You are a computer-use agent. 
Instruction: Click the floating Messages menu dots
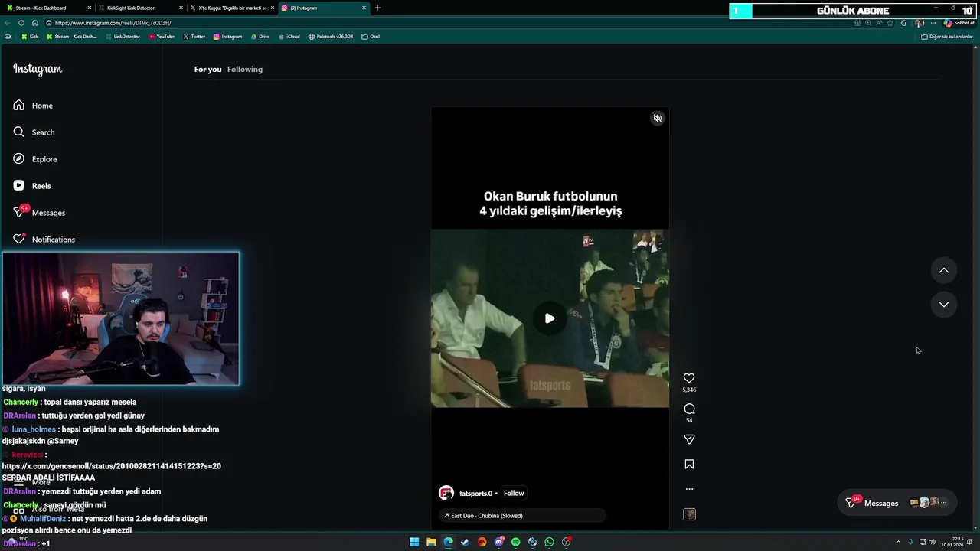click(943, 503)
